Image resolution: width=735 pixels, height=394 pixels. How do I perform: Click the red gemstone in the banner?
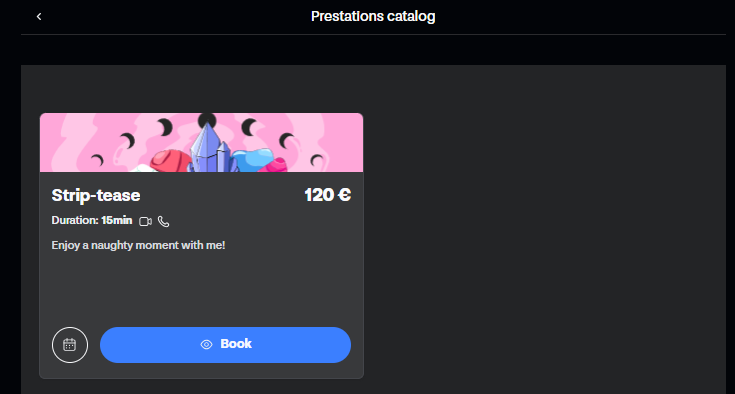click(x=170, y=161)
